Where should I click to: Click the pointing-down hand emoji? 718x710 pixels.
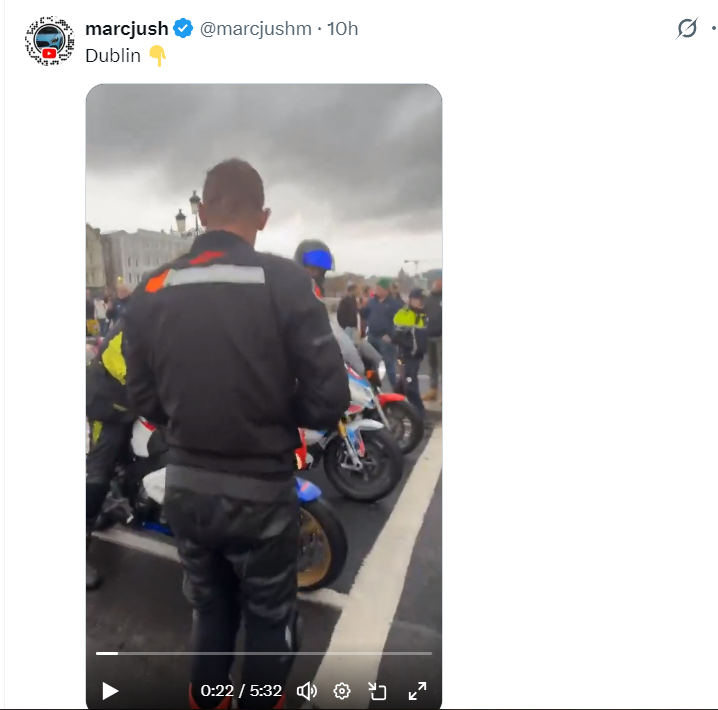coord(157,56)
